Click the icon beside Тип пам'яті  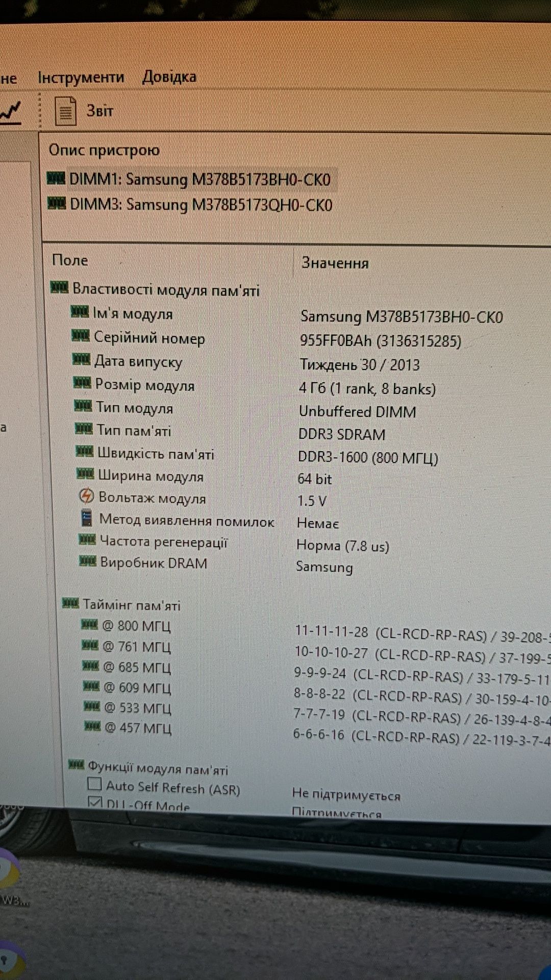click(x=84, y=428)
